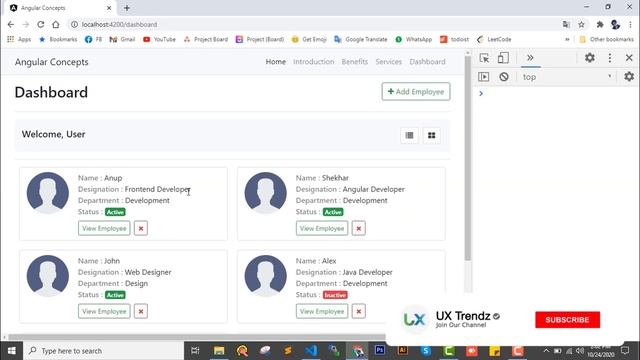Open a new browser tab
This screenshot has width=640, height=360.
pos(127,8)
